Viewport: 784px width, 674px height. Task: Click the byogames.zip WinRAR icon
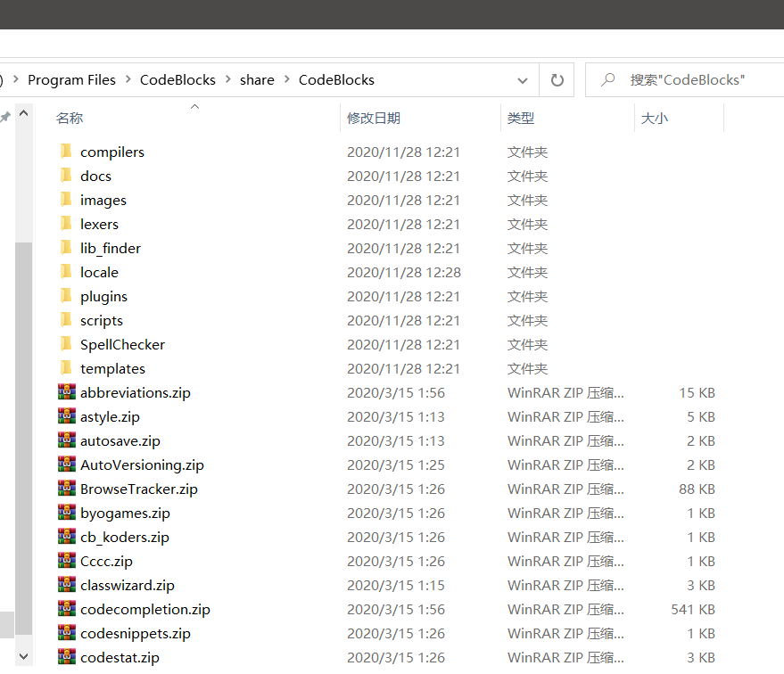[67, 512]
